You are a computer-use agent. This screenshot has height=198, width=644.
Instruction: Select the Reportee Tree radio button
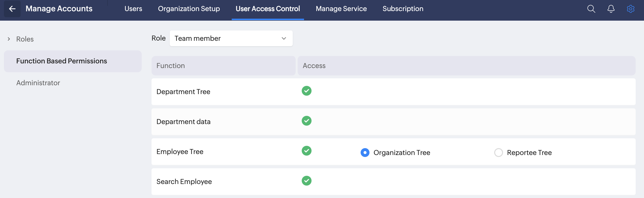[x=498, y=153]
